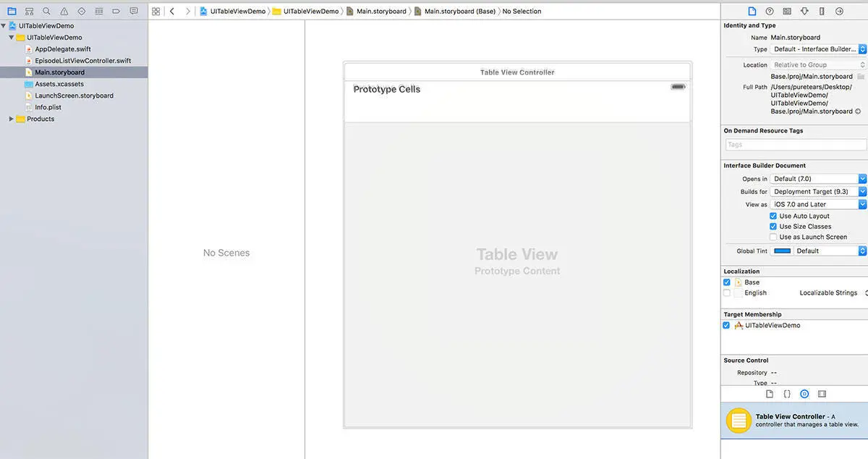Open the Opens in Default (7.0) dropdown
The image size is (868, 459).
pos(818,179)
